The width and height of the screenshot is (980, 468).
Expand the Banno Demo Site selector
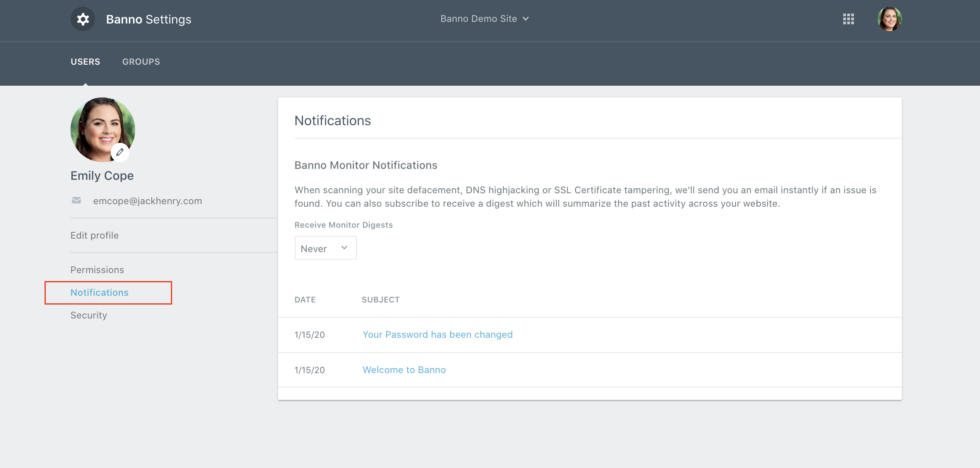point(479,19)
